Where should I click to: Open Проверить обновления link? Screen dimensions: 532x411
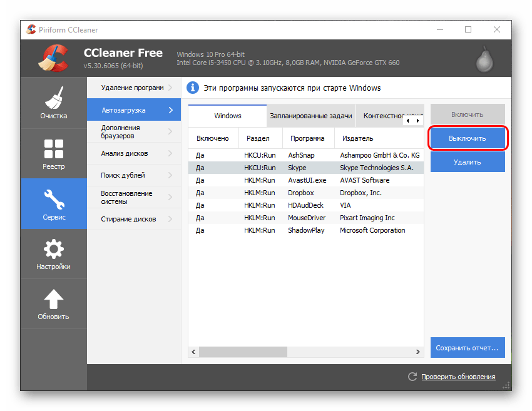pyautogui.click(x=458, y=377)
